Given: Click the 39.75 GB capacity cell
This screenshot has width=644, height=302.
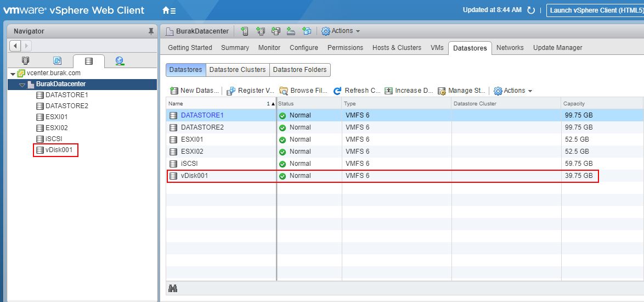Looking at the screenshot, I should pos(579,176).
